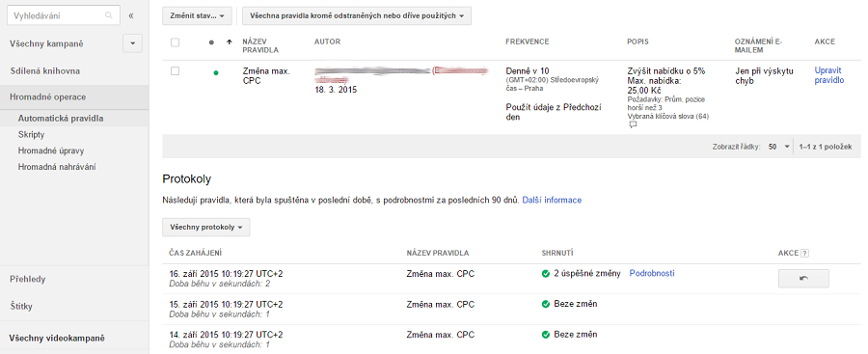Click the green checkmark of the 15. září log
Image resolution: width=868 pixels, height=354 pixels.
pyautogui.click(x=546, y=304)
